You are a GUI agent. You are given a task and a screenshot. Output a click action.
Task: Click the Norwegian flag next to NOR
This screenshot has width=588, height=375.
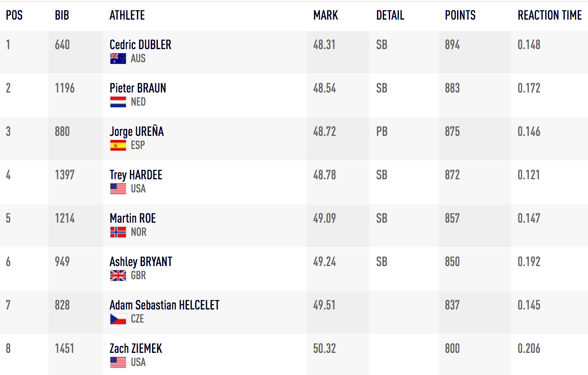pyautogui.click(x=118, y=232)
